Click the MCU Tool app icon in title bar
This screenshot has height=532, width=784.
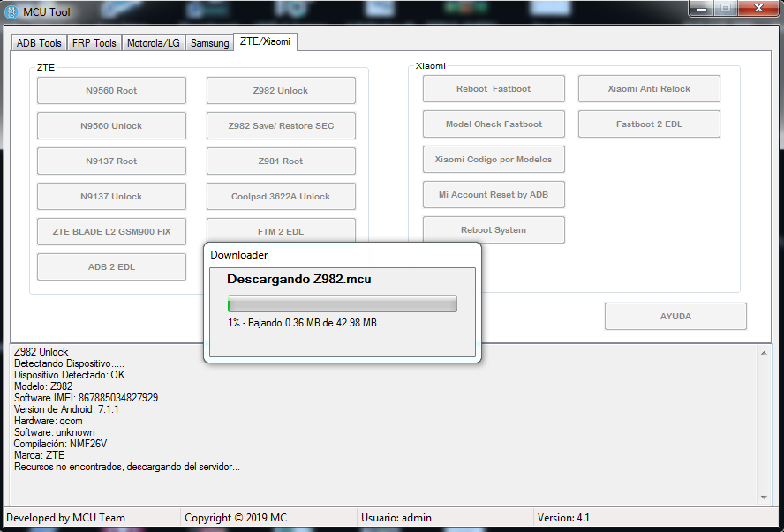[11, 12]
